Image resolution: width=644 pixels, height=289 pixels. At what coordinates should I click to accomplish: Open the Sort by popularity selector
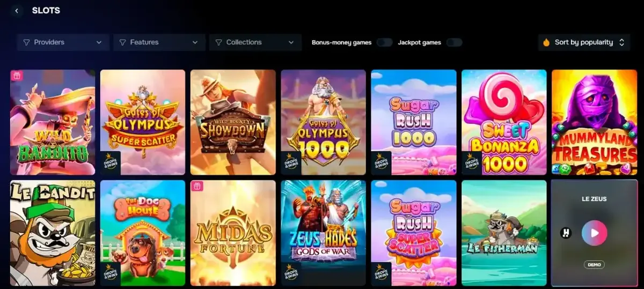pos(584,42)
